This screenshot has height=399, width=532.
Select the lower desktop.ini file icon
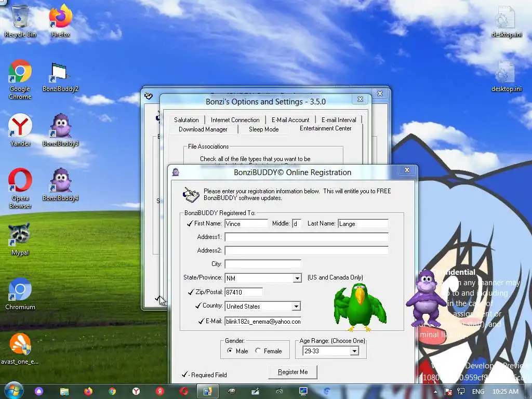[506, 76]
